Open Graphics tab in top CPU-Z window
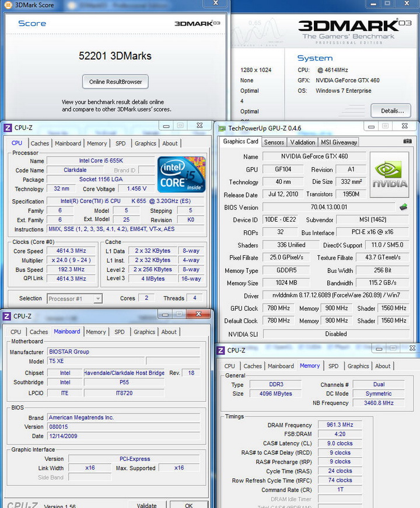This screenshot has width=420, height=508. click(x=145, y=143)
